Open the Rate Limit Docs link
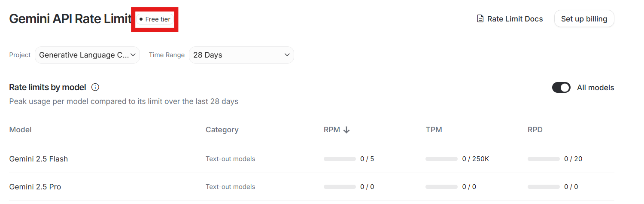 [x=515, y=19]
